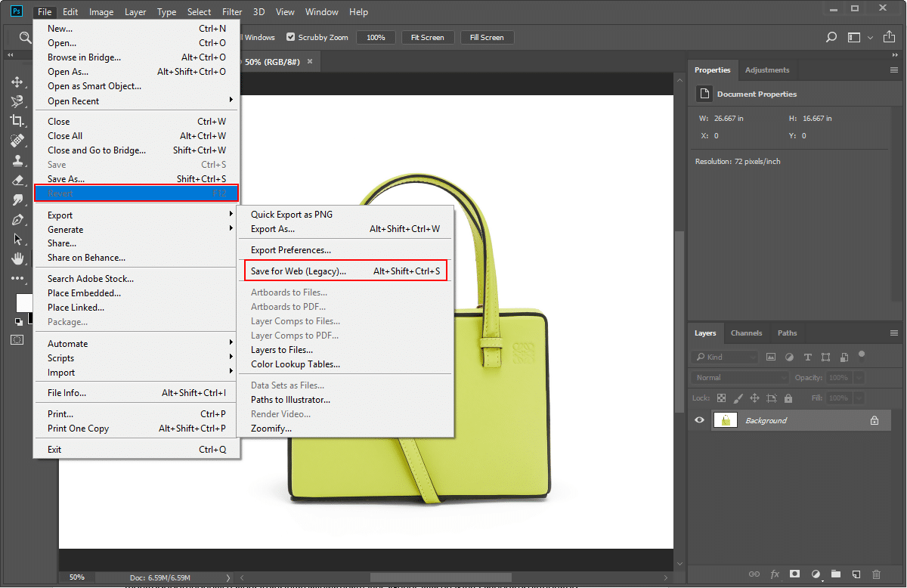Image resolution: width=907 pixels, height=588 pixels.
Task: Add a layer style with the fx icon
Action: 774,574
